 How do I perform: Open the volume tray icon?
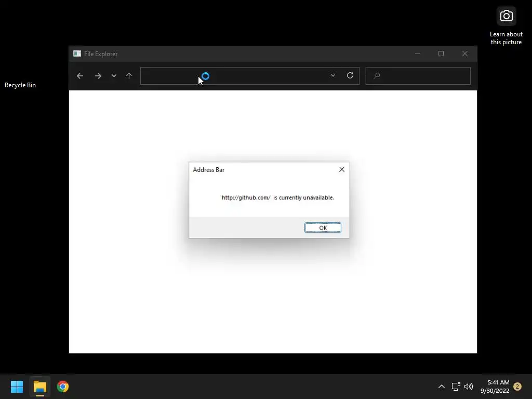[x=469, y=387]
